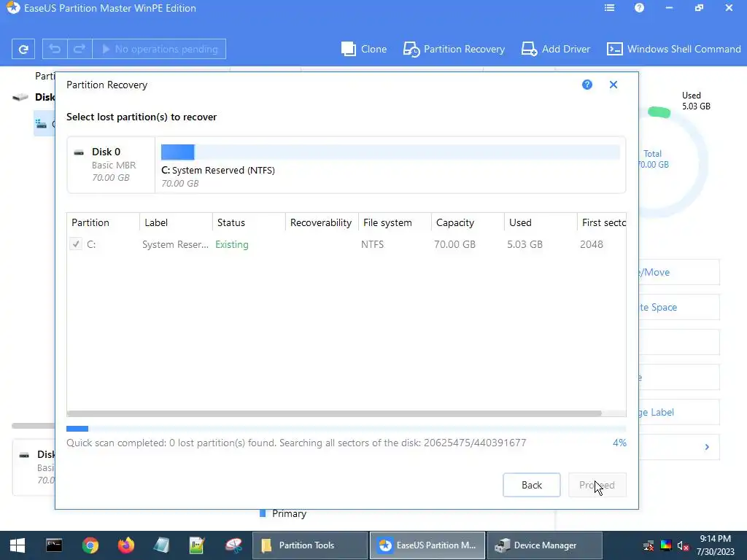Click the muted volume icon in system tray

click(683, 545)
